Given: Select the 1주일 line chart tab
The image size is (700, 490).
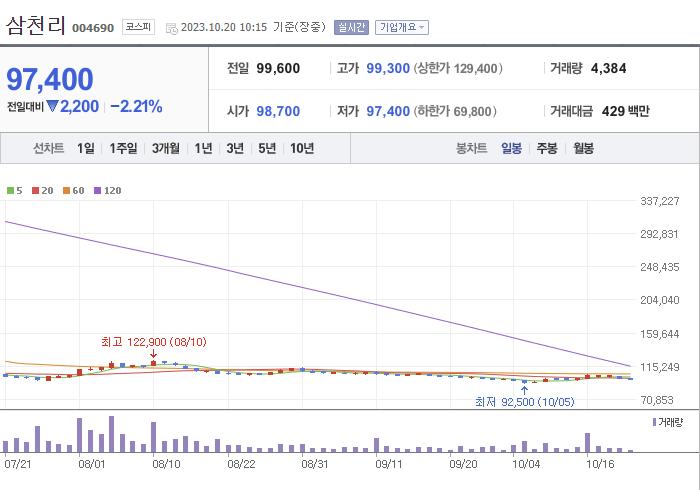Looking at the screenshot, I should 123,148.
